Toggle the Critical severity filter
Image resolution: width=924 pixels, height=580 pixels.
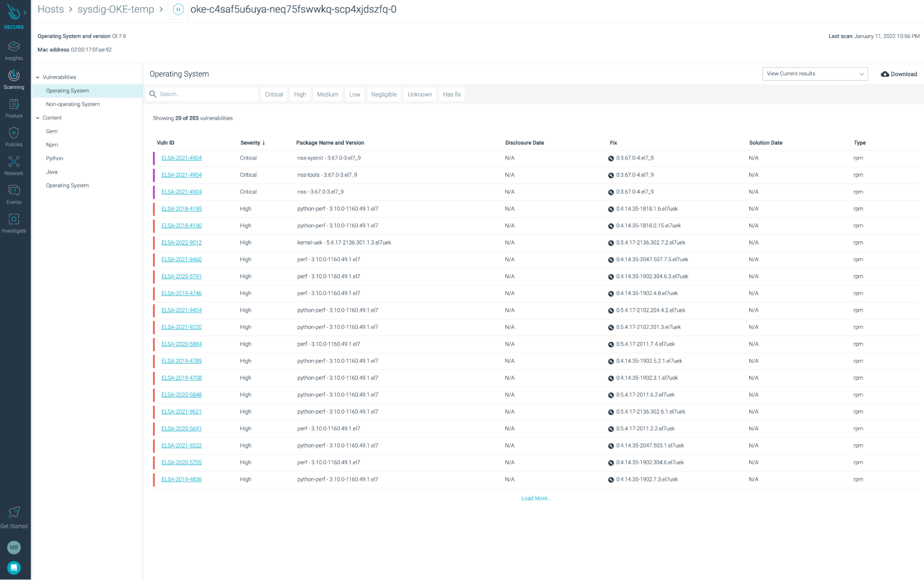pyautogui.click(x=274, y=94)
